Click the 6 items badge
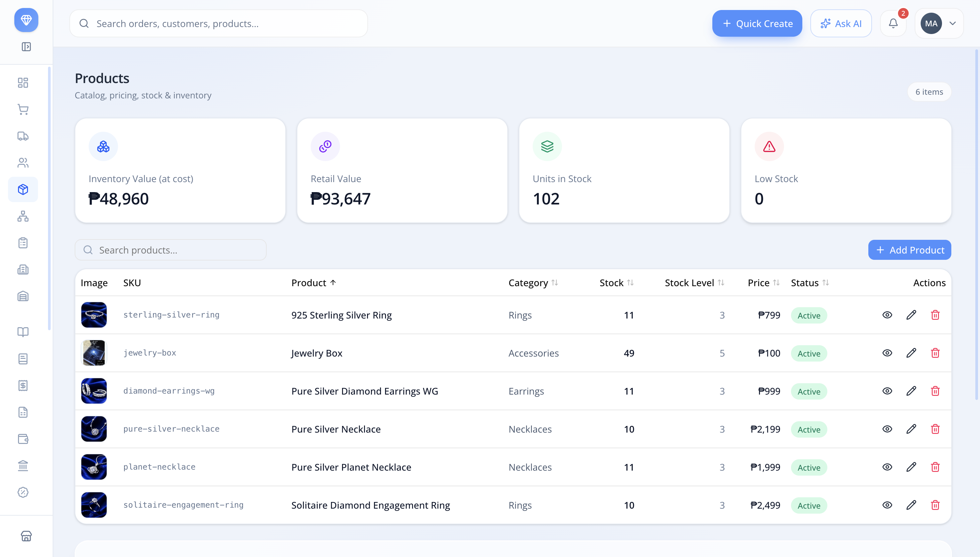 click(x=929, y=92)
